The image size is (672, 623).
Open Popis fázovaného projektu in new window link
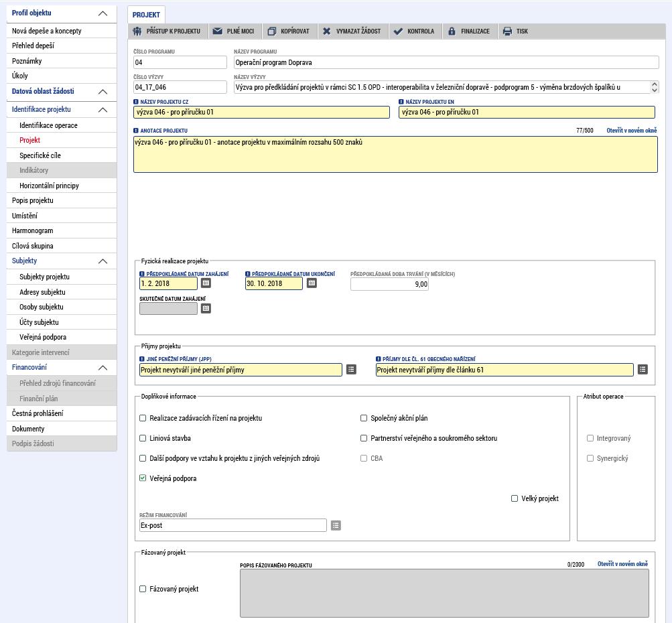622,564
